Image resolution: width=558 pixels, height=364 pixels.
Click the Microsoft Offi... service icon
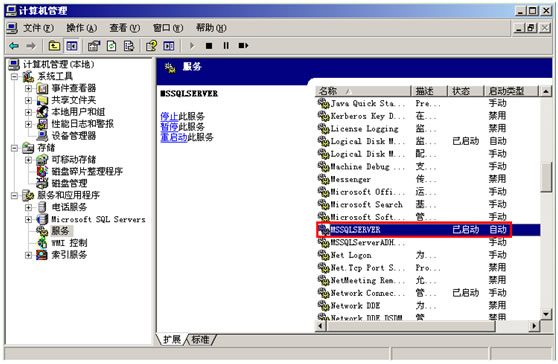pos(323,192)
